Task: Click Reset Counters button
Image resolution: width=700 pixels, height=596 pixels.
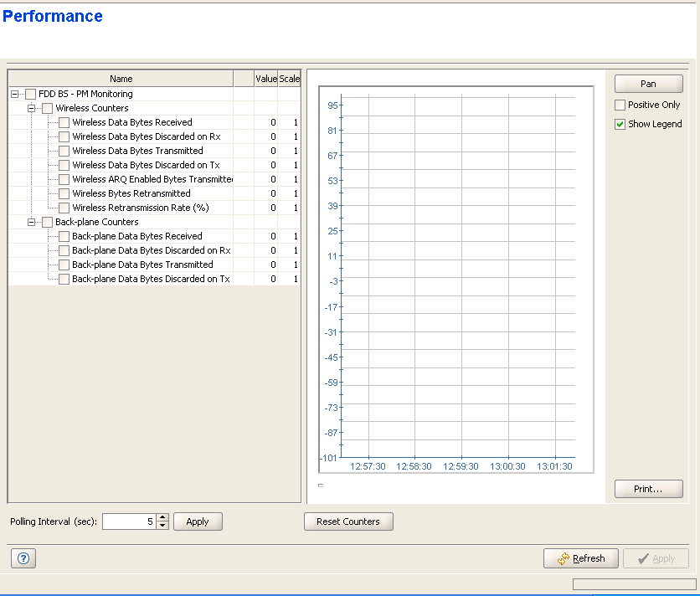Action: [347, 521]
